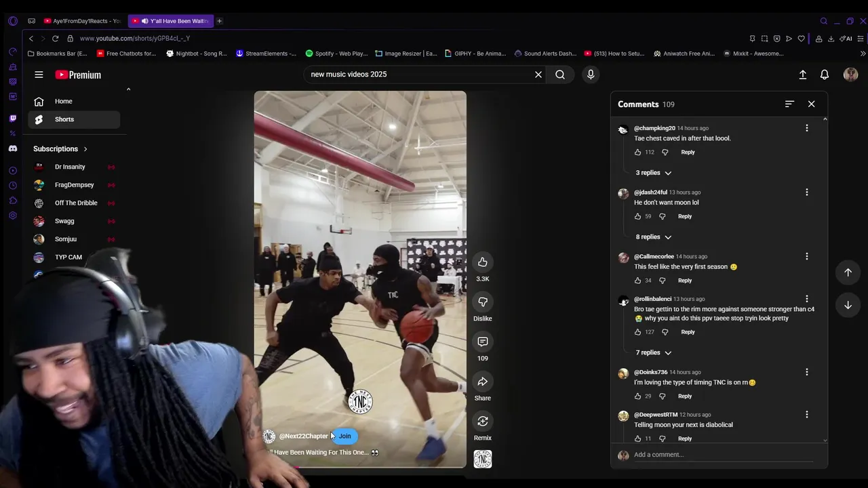Click the blue Join button

345,436
